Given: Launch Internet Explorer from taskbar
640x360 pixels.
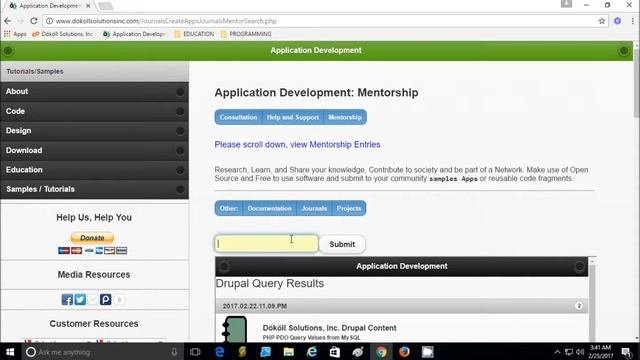Looking at the screenshot, I should pyautogui.click(x=312, y=352).
